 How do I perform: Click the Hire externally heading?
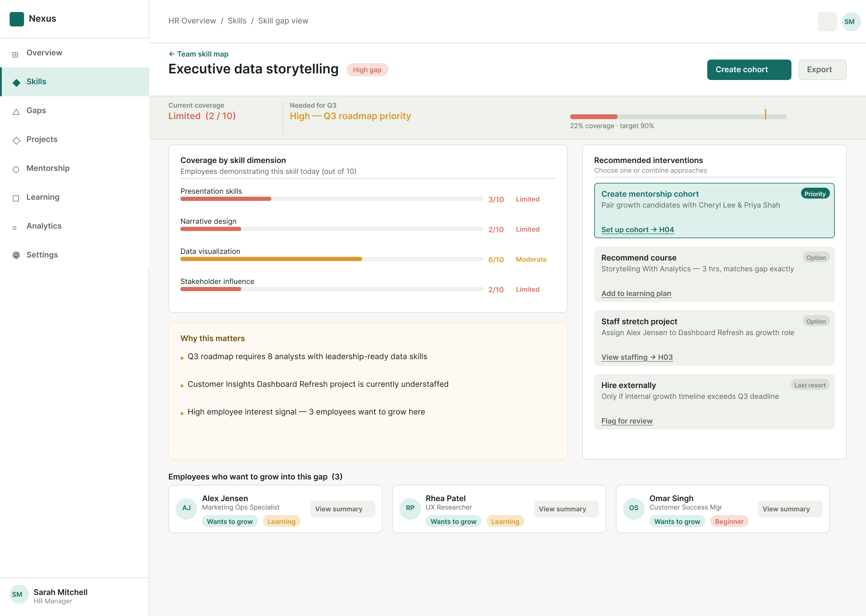point(628,385)
